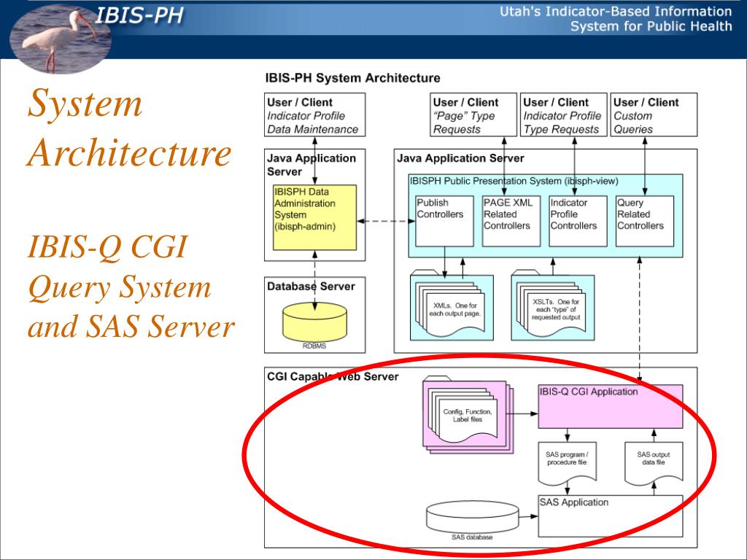The width and height of the screenshot is (747, 560).
Task: Click the SAS program / procedure file document
Action: pos(567,463)
